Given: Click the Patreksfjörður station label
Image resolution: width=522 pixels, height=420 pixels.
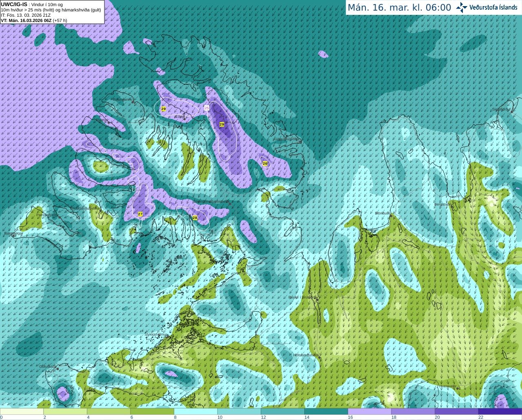Looking at the screenshot, I should coord(48,215).
